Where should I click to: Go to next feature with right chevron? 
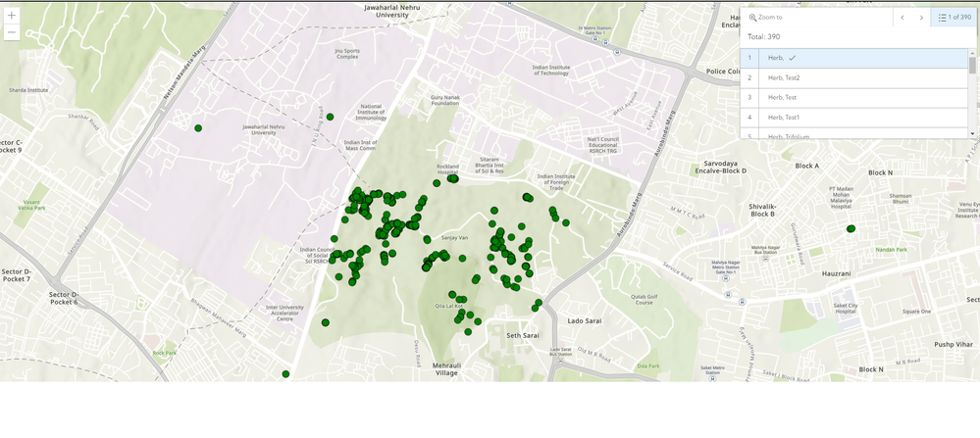[x=920, y=18]
